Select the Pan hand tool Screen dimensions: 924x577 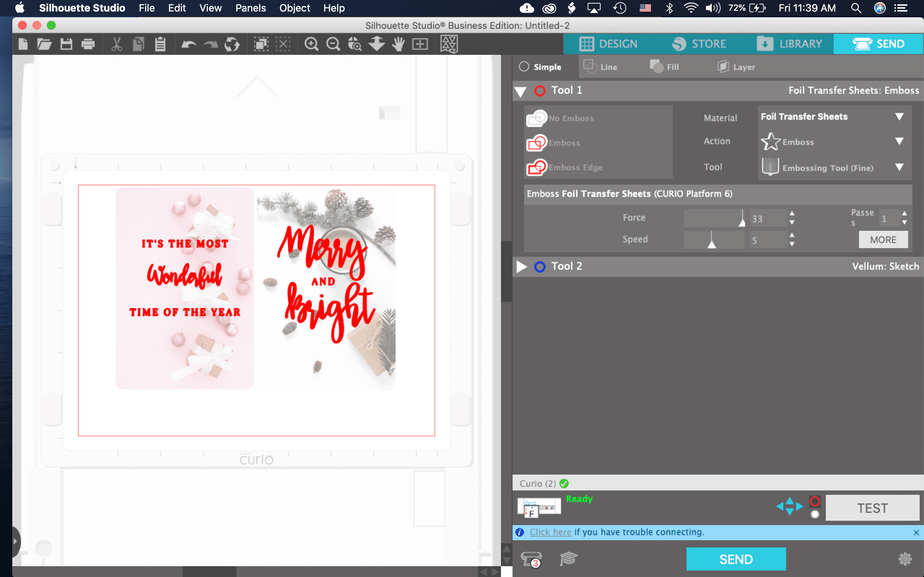pyautogui.click(x=398, y=44)
